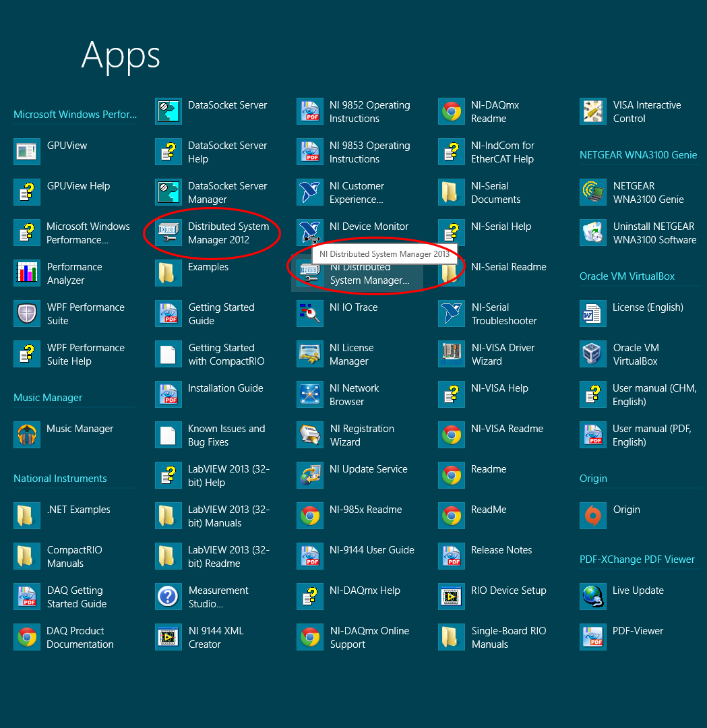This screenshot has height=728, width=707.
Task: Open the PDF-Viewer app icon
Action: click(x=593, y=637)
